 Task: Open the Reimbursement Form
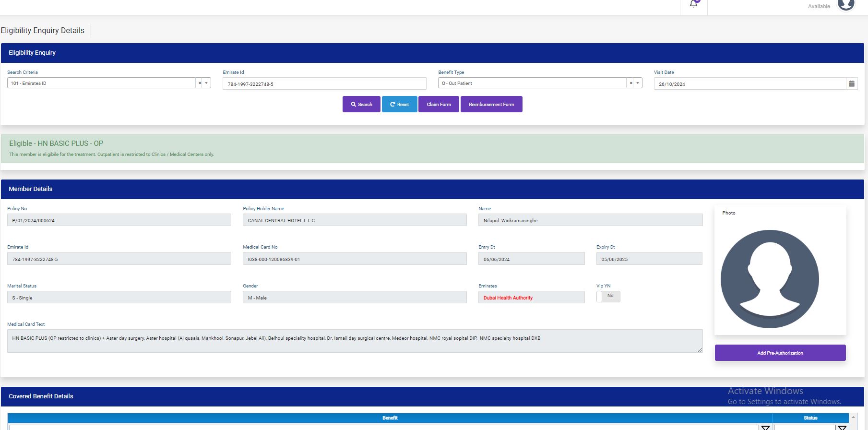491,104
